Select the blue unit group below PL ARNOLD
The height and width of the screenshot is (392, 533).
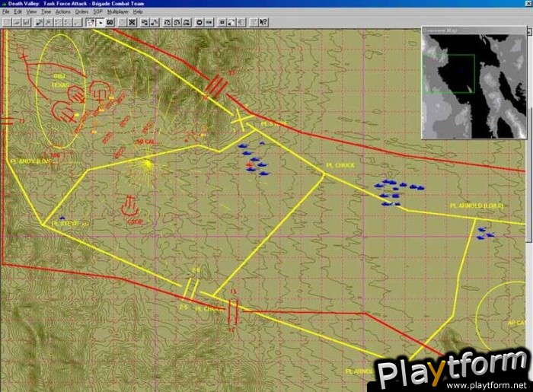pos(485,234)
